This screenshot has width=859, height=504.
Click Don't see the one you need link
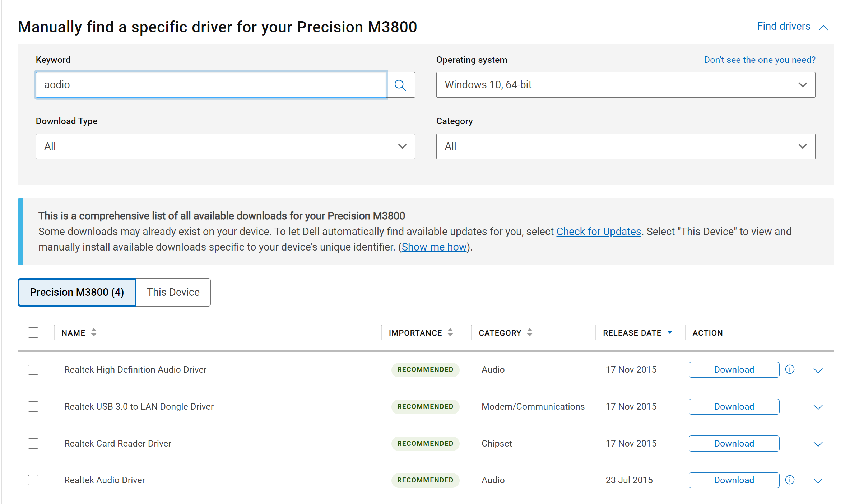(760, 60)
